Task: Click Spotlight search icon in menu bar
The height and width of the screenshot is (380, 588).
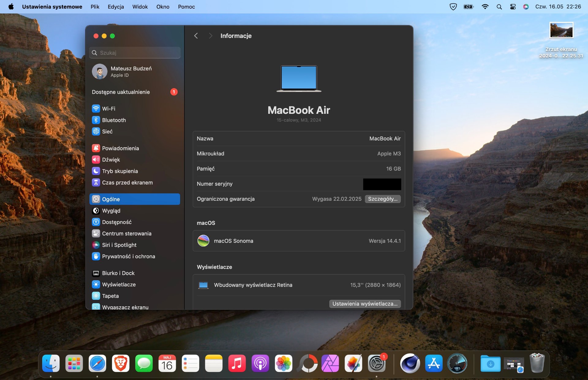Action: point(499,7)
